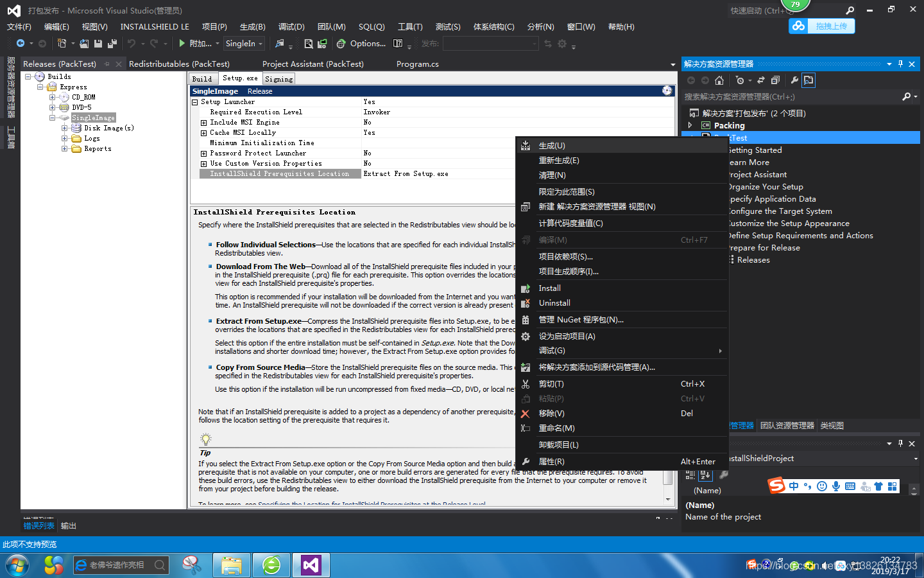This screenshot has width=924, height=578.
Task: Click the 拖拽上传 cloud upload button
Action: pyautogui.click(x=822, y=26)
